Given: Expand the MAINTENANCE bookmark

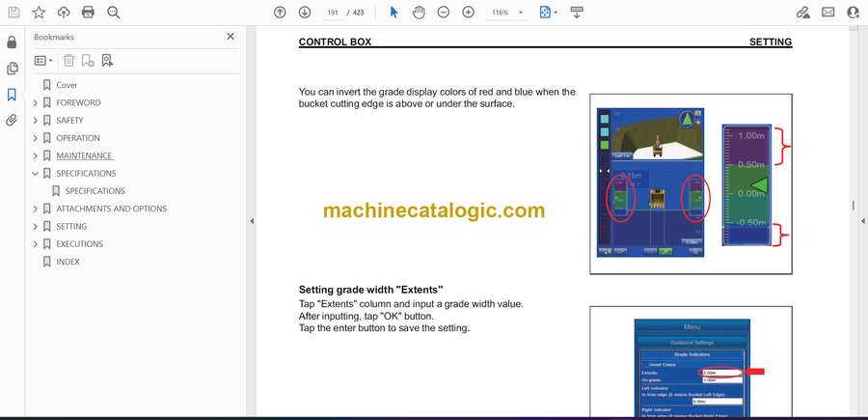Looking at the screenshot, I should click(36, 155).
